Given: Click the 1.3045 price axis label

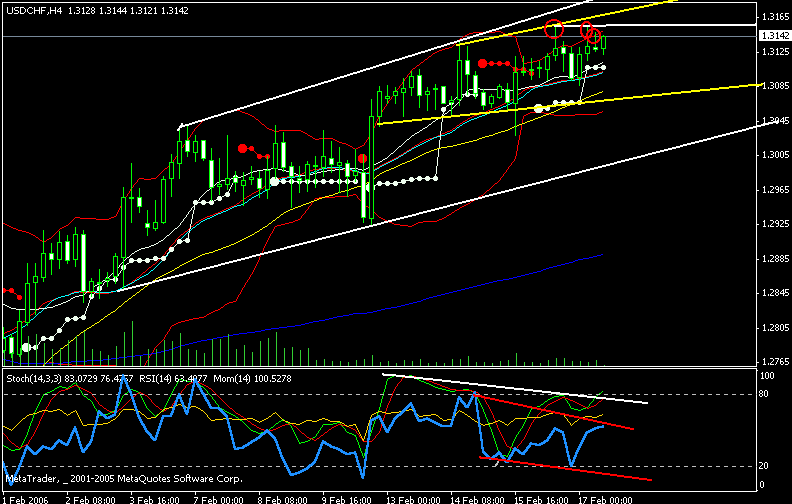Looking at the screenshot, I should 775,120.
